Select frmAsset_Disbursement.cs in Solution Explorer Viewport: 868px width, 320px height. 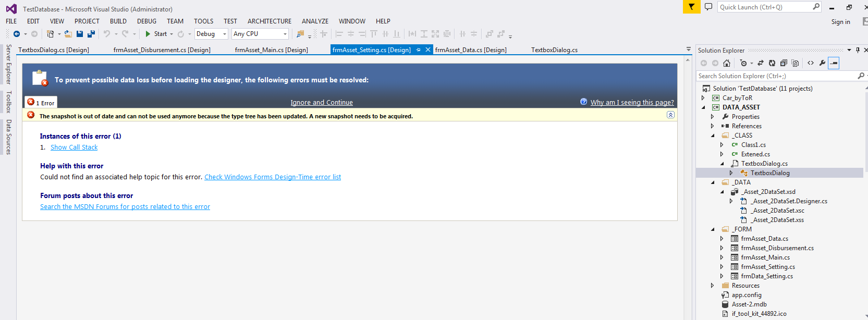777,248
